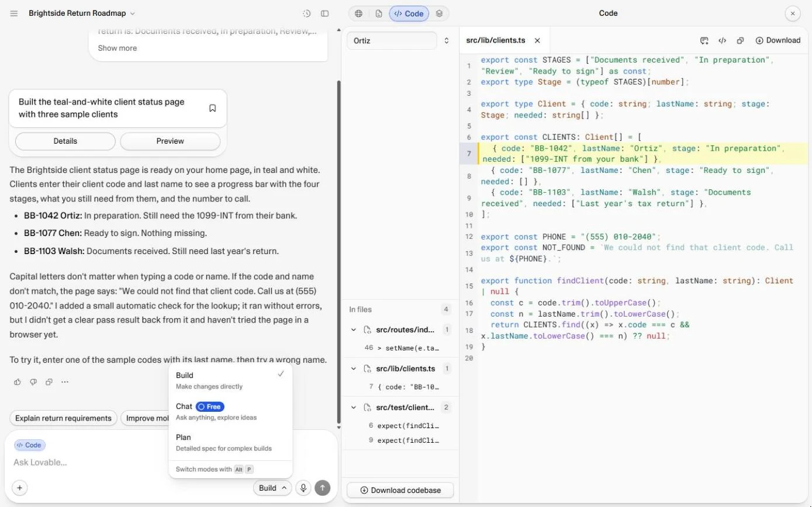
Task: Select the Plan mode option
Action: tap(230, 442)
